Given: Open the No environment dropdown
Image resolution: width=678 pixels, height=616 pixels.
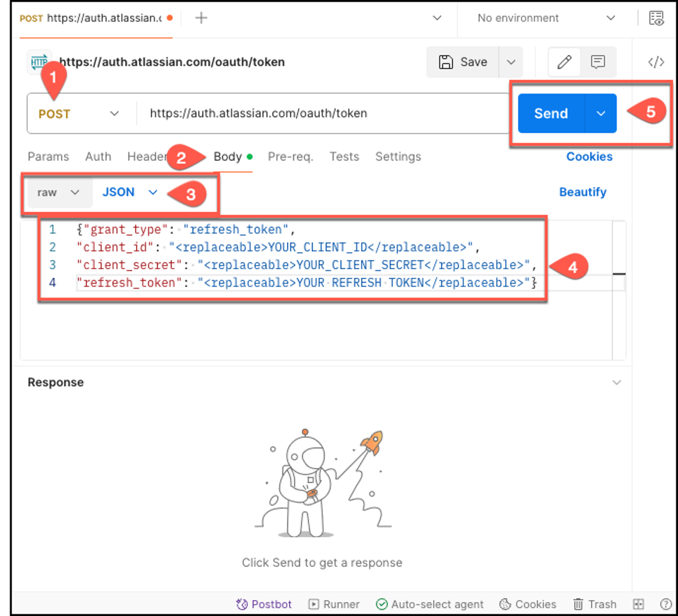Looking at the screenshot, I should (546, 18).
